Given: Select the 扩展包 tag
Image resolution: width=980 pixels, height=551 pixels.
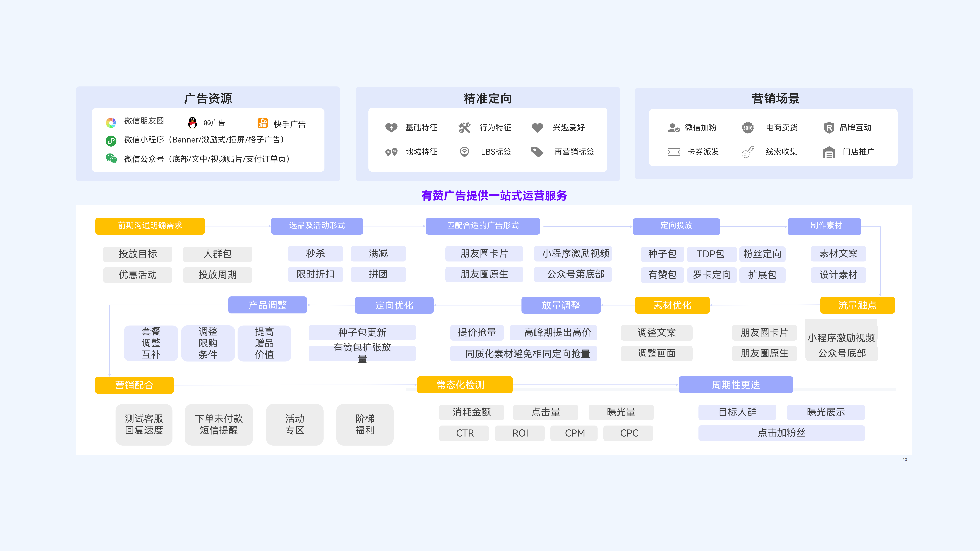Looking at the screenshot, I should point(762,275).
